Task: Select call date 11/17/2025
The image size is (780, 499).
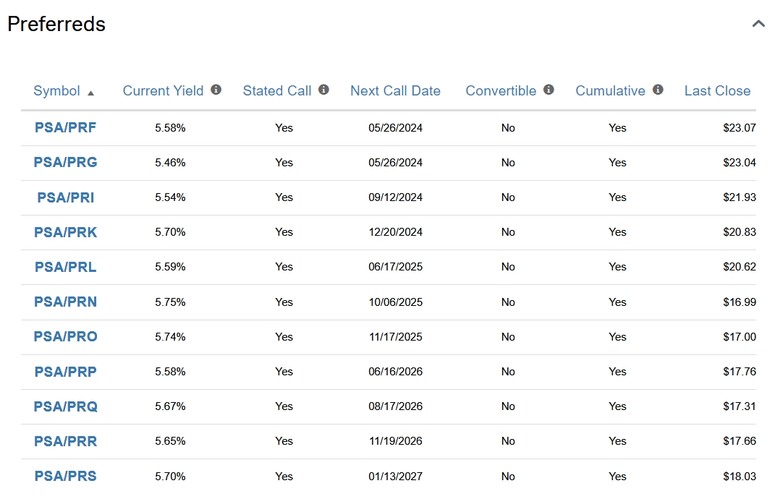Action: click(x=395, y=337)
